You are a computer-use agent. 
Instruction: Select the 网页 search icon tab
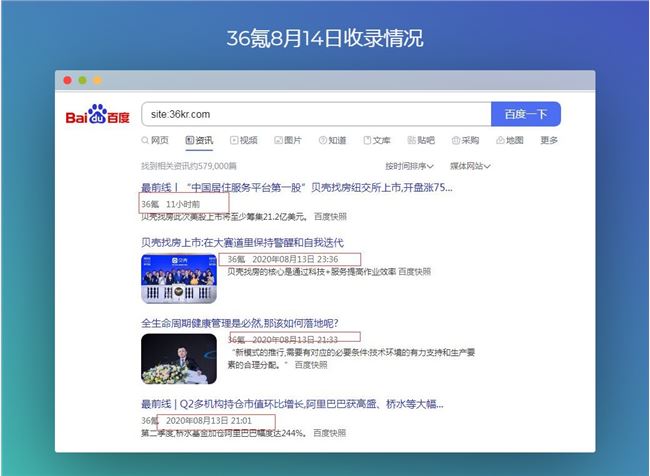tap(155, 140)
